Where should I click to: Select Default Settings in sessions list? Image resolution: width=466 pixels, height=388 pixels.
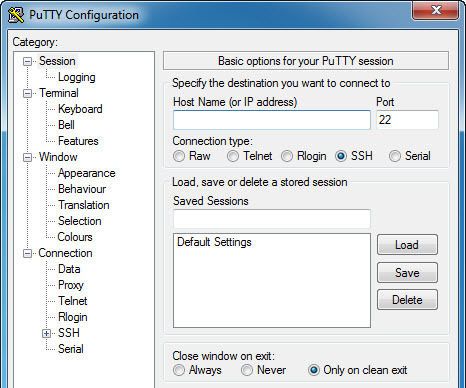(214, 242)
